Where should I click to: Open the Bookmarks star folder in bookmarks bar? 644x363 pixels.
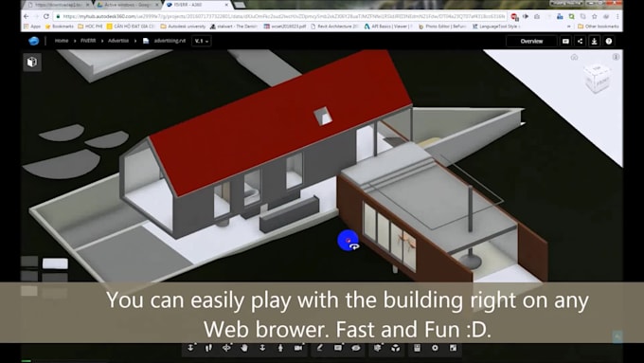pyautogui.click(x=59, y=27)
